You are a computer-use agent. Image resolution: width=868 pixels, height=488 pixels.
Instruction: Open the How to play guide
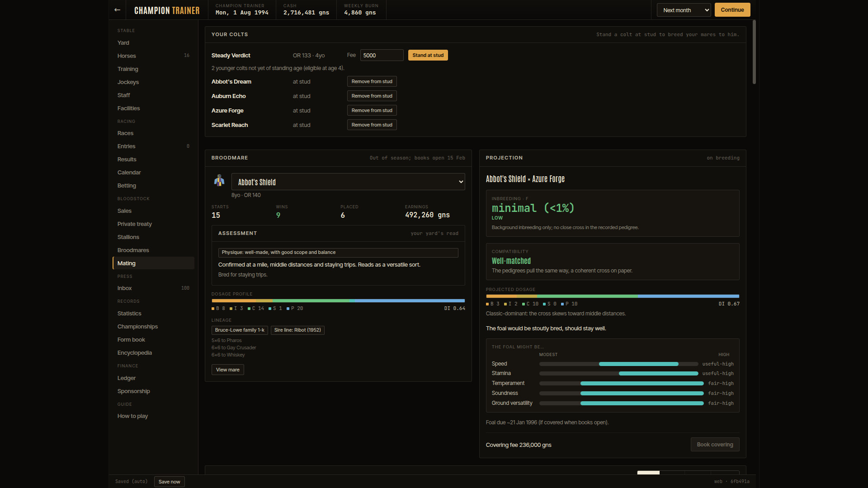pos(153,416)
